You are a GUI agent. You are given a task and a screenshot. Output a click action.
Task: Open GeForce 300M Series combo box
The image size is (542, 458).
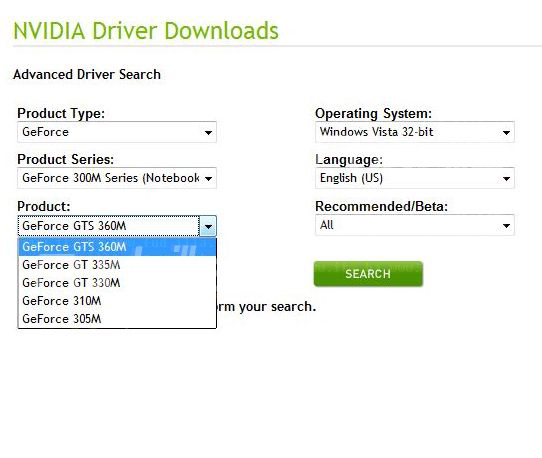(117, 178)
